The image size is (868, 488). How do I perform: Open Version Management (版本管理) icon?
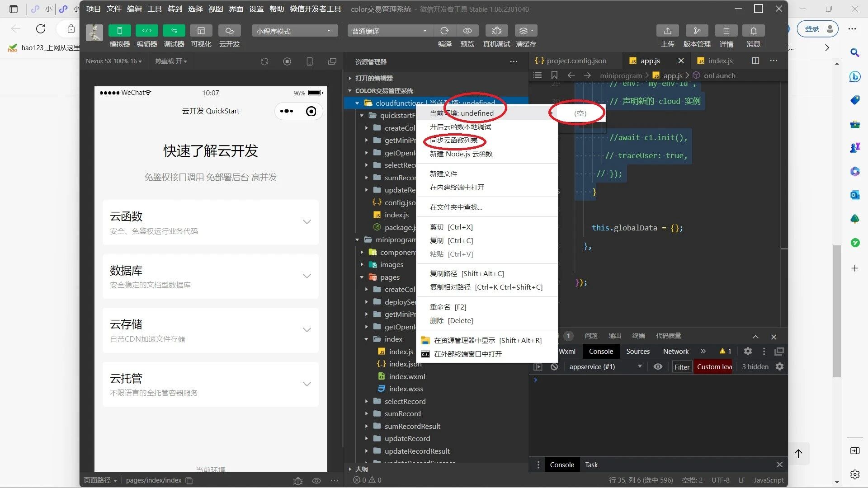click(697, 31)
